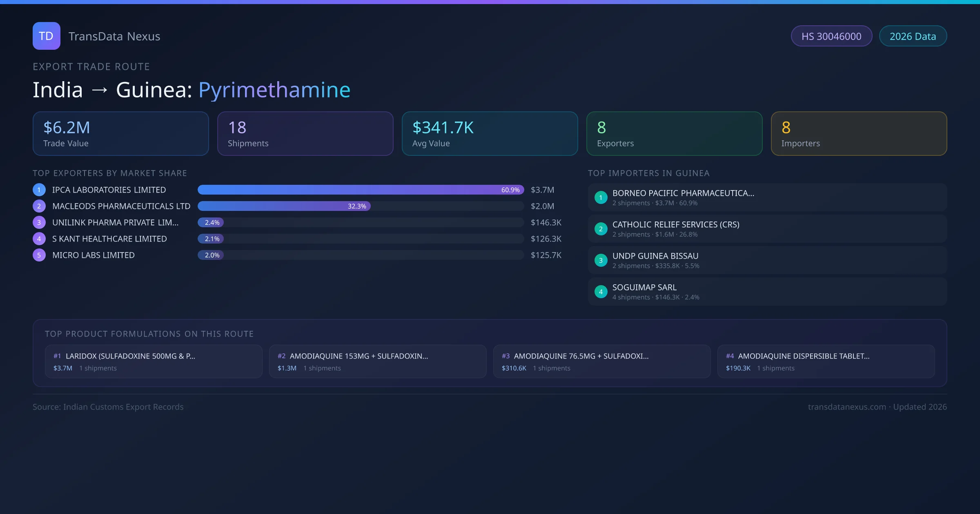Click the 32.3% Macleods market share bar
The height and width of the screenshot is (514, 980).
tap(284, 206)
